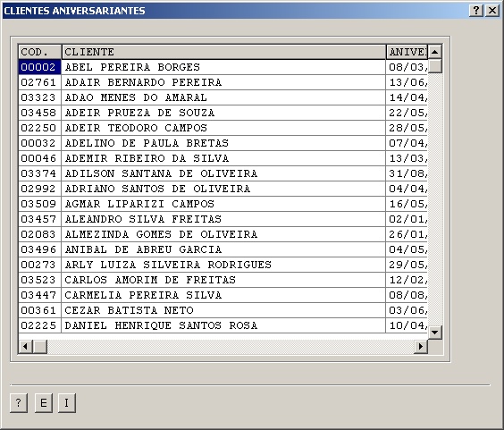Viewport: 504px width, 430px height.
Task: Select ADEIR PRUEZA DE SOUZA row
Action: (223, 113)
